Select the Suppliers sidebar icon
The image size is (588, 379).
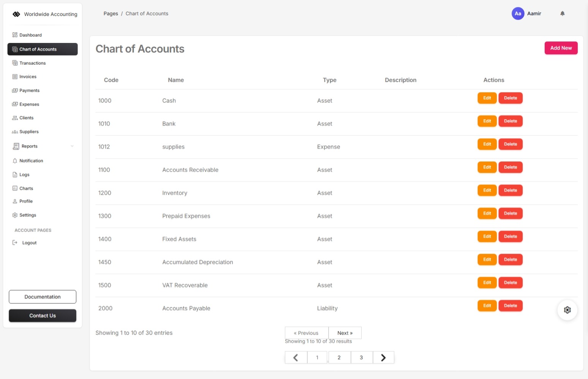(x=16, y=131)
